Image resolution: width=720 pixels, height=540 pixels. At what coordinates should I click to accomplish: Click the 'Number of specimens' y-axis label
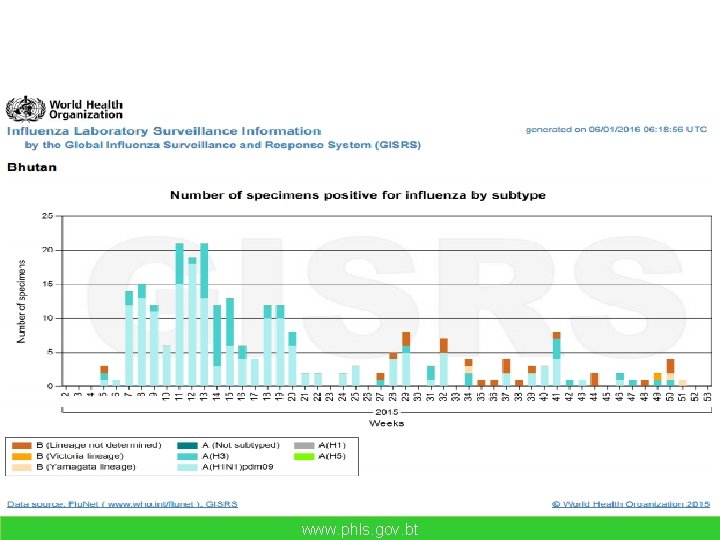(x=21, y=301)
